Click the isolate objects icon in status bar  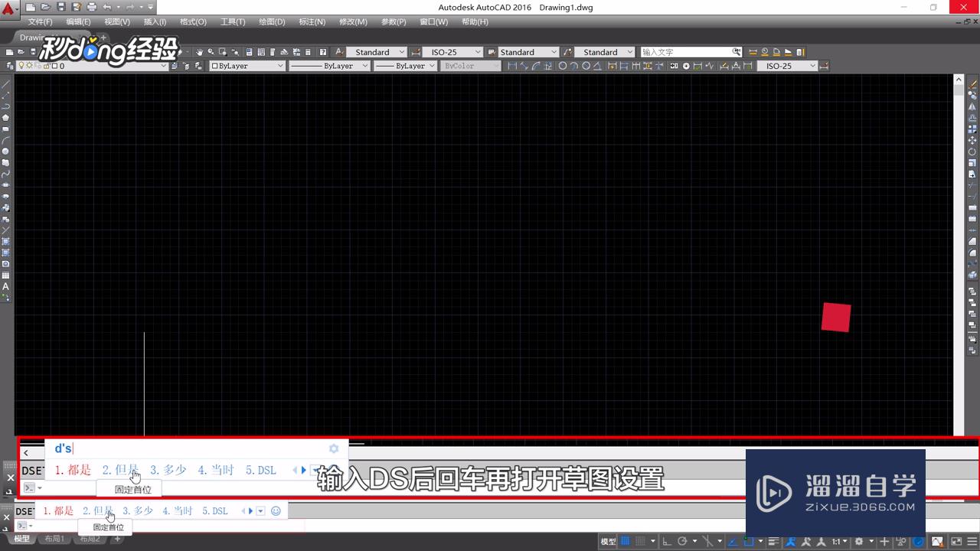tap(900, 540)
